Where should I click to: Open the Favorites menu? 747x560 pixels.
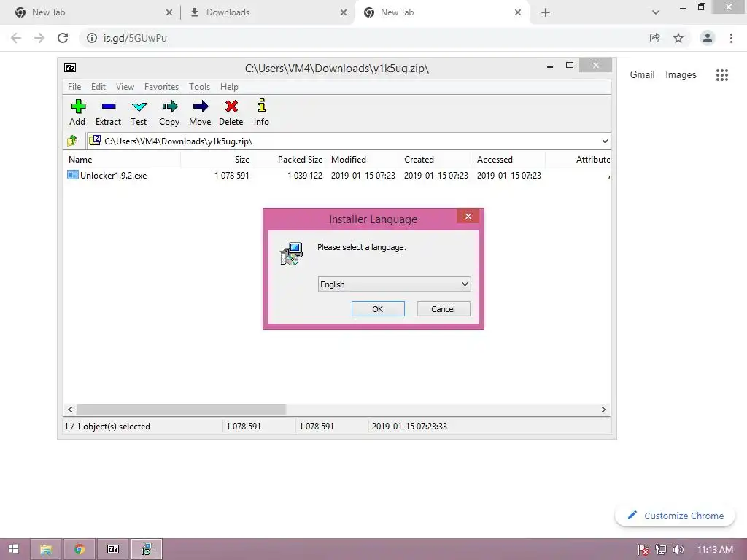click(161, 87)
